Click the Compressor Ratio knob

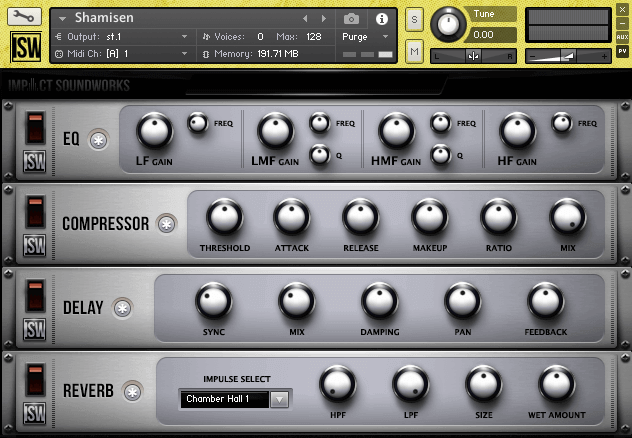click(x=499, y=217)
